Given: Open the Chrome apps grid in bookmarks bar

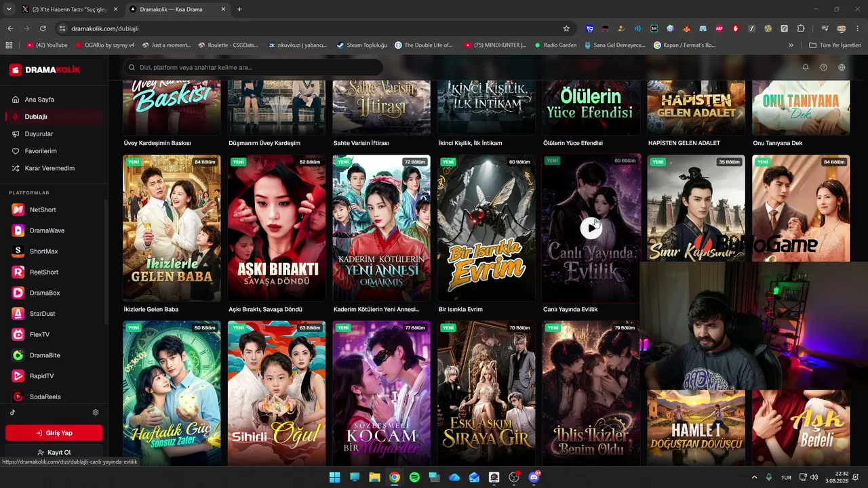Looking at the screenshot, I should tap(9, 45).
